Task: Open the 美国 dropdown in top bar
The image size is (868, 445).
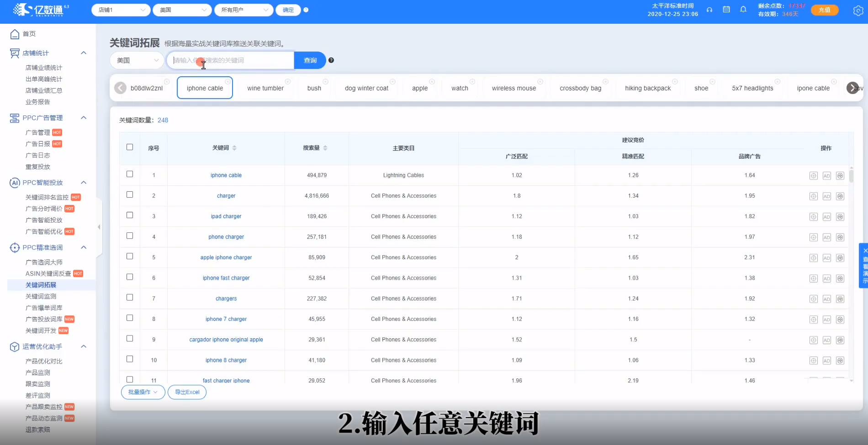Action: coord(182,10)
